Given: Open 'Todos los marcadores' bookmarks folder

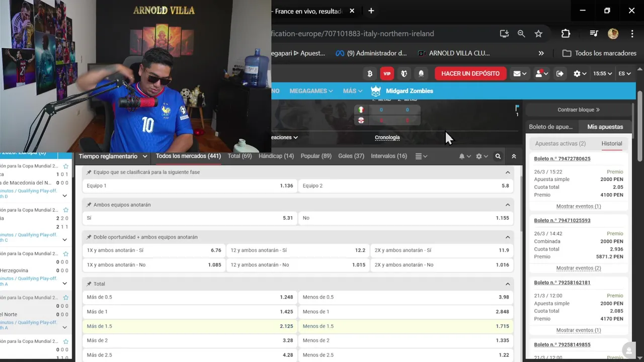Looking at the screenshot, I should (x=599, y=53).
